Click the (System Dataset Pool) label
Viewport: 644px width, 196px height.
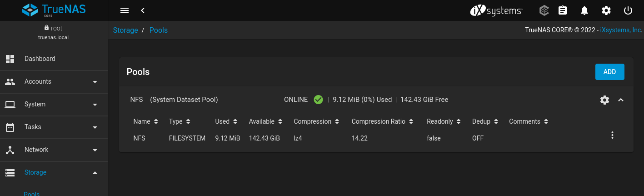184,100
